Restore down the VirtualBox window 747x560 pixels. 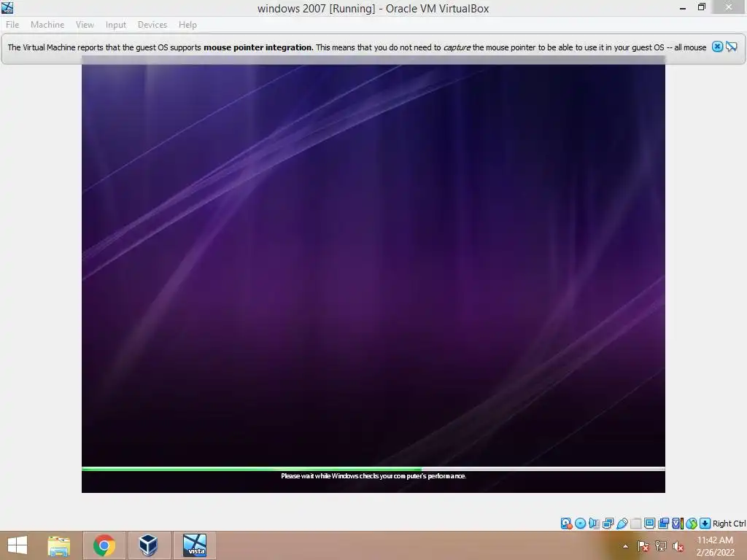(x=701, y=7)
